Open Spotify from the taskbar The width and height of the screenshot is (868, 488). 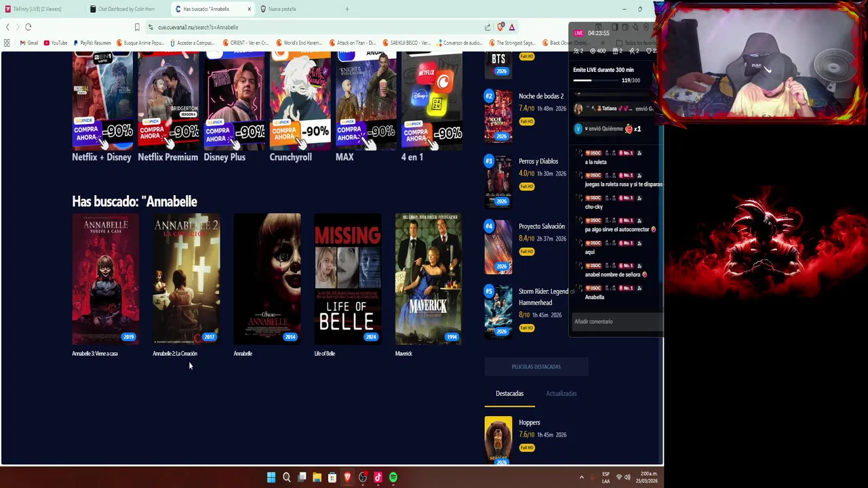pyautogui.click(x=393, y=478)
